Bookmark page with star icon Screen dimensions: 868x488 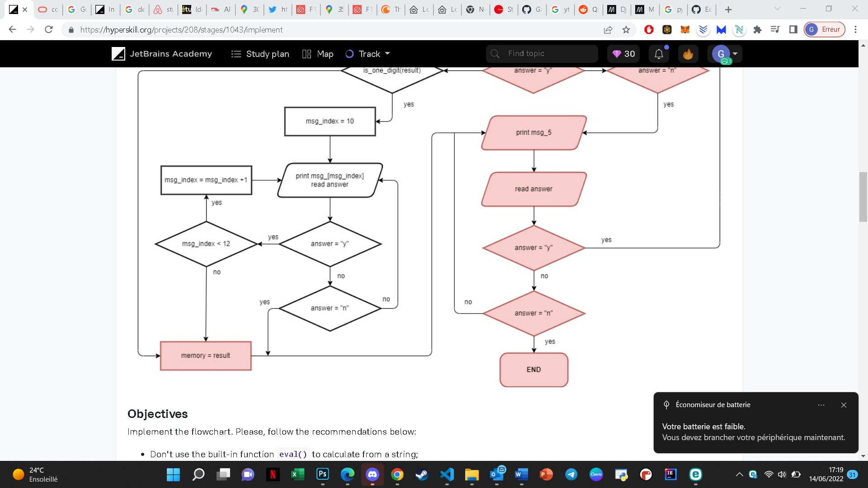click(626, 30)
